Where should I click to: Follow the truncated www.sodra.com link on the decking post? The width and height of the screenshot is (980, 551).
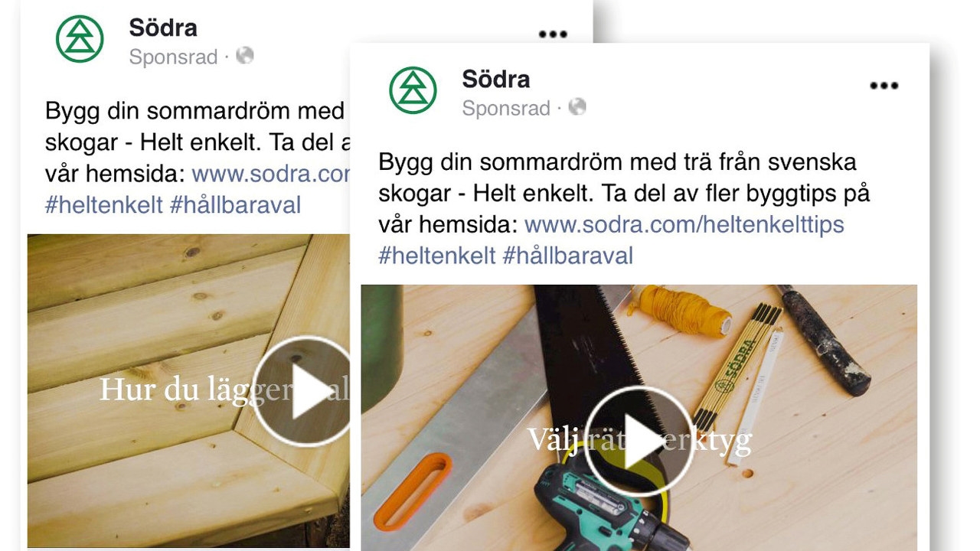point(271,174)
